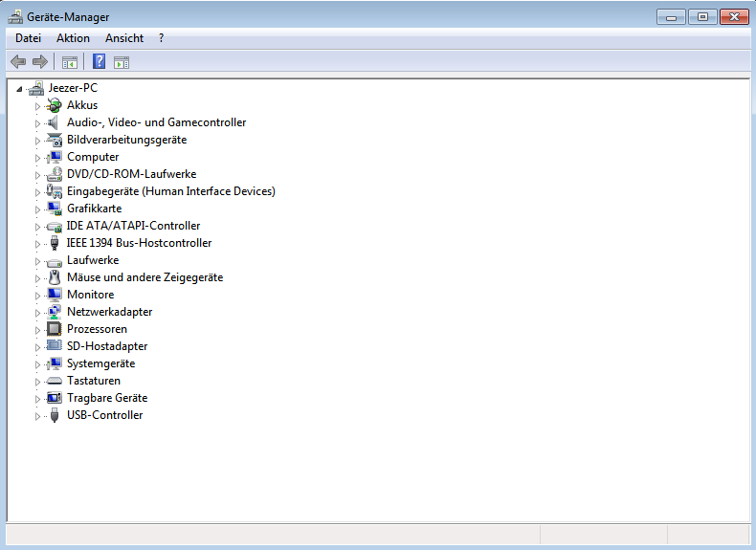Click the show/hide console tree toolbar icon
Screen dimensions: 756x550
[x=70, y=62]
